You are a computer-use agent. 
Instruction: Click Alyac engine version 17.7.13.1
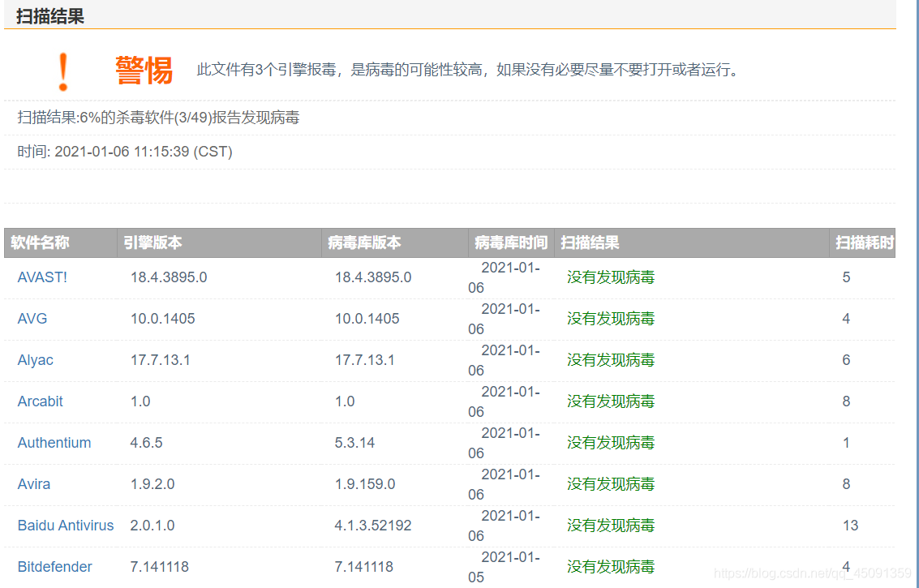point(160,360)
